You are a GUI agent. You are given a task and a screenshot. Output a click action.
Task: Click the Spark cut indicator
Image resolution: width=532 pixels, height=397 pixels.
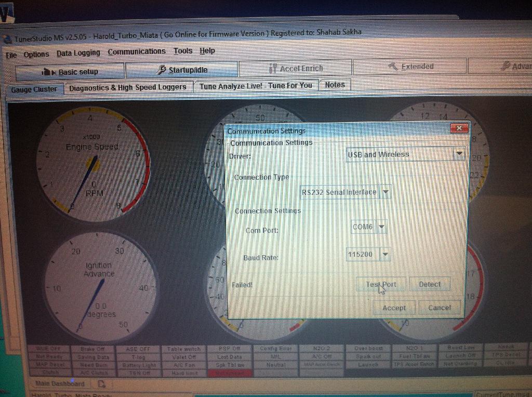coord(368,356)
